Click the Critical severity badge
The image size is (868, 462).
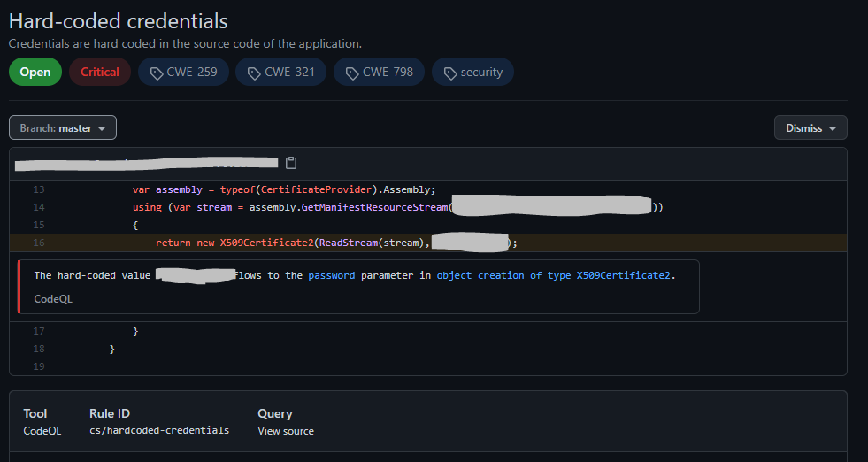point(100,72)
